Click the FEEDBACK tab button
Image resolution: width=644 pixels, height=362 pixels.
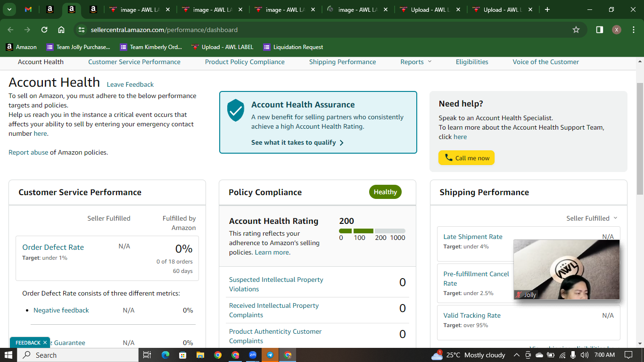click(x=28, y=343)
